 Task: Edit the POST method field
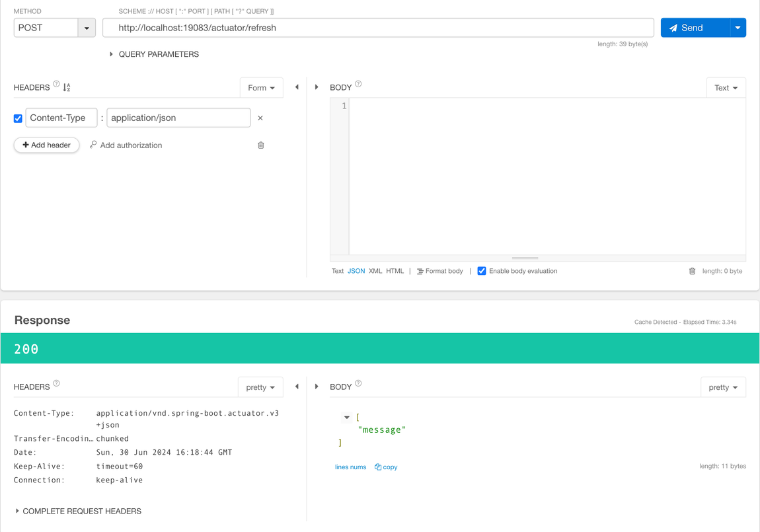46,28
